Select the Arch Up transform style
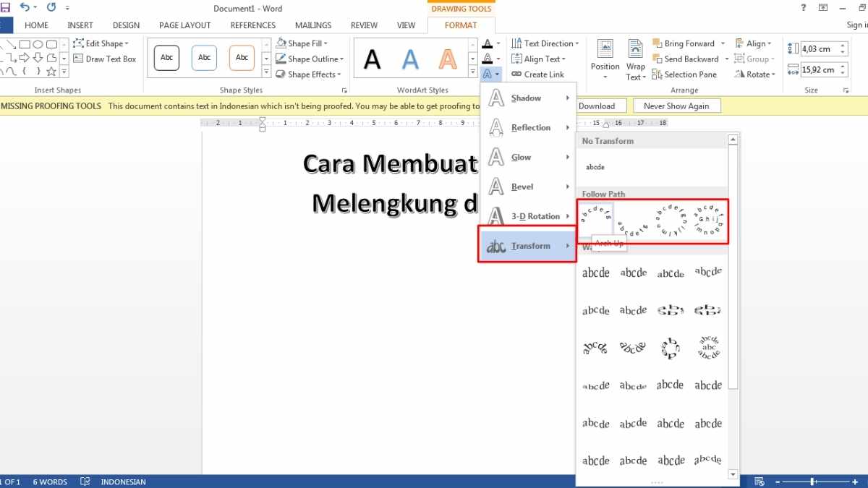Image resolution: width=868 pixels, height=488 pixels. (595, 217)
